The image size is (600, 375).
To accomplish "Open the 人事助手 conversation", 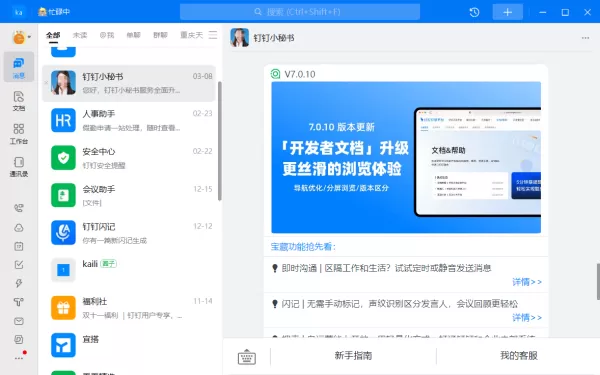I will coord(129,121).
